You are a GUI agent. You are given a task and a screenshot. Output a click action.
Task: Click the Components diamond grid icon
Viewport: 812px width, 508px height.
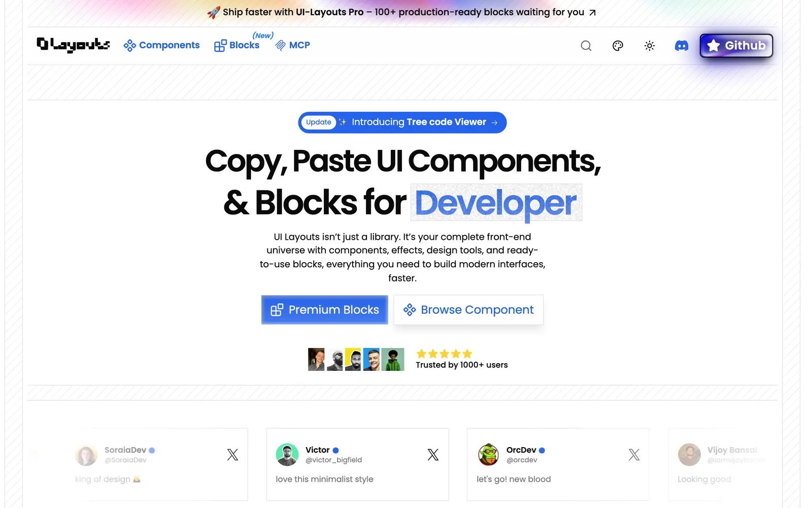(130, 46)
